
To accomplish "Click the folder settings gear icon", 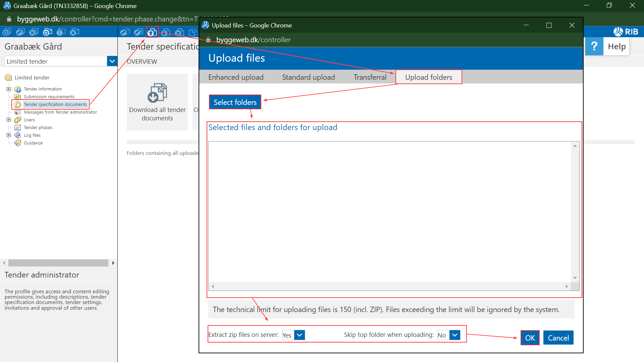I will [x=47, y=32].
